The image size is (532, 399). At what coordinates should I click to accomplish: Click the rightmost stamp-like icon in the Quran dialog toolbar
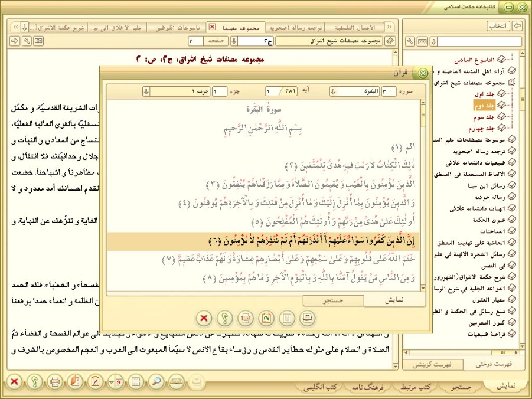tap(308, 318)
